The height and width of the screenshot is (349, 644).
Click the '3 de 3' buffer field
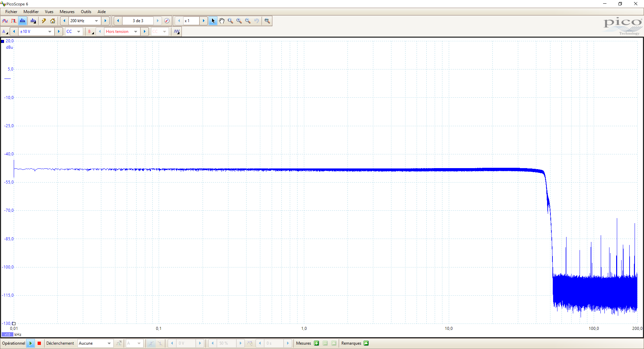138,21
